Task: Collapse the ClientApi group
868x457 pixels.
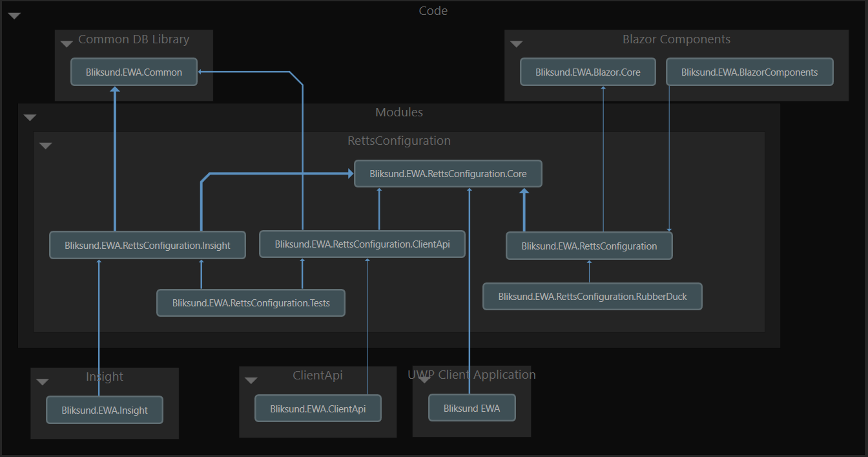Action: point(251,381)
